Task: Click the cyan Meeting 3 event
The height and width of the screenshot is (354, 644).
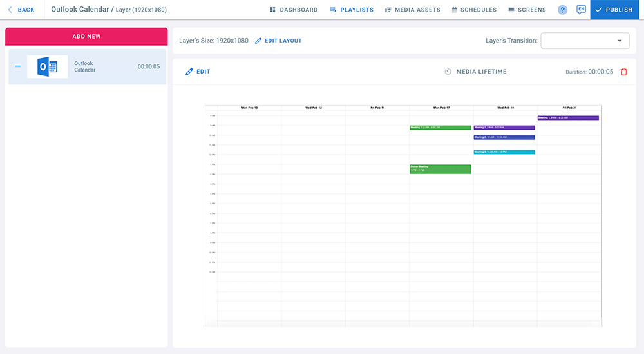Action: [504, 152]
